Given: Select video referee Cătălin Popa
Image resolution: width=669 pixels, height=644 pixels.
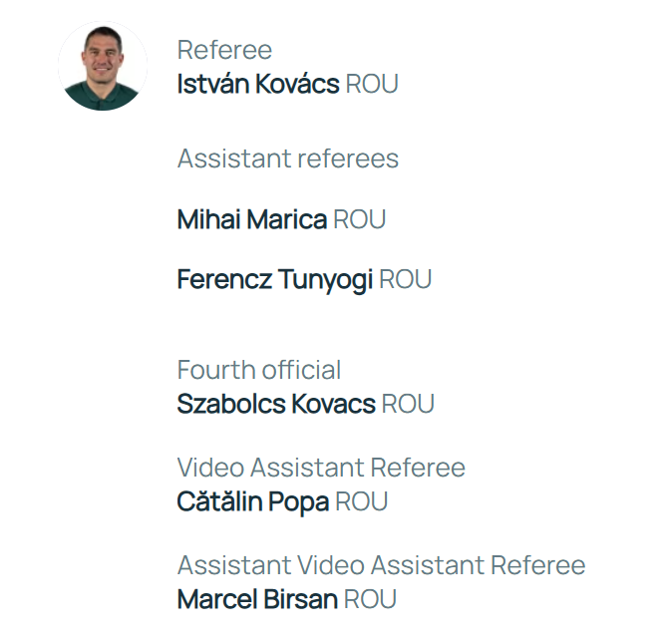Looking at the screenshot, I should click(x=252, y=501).
